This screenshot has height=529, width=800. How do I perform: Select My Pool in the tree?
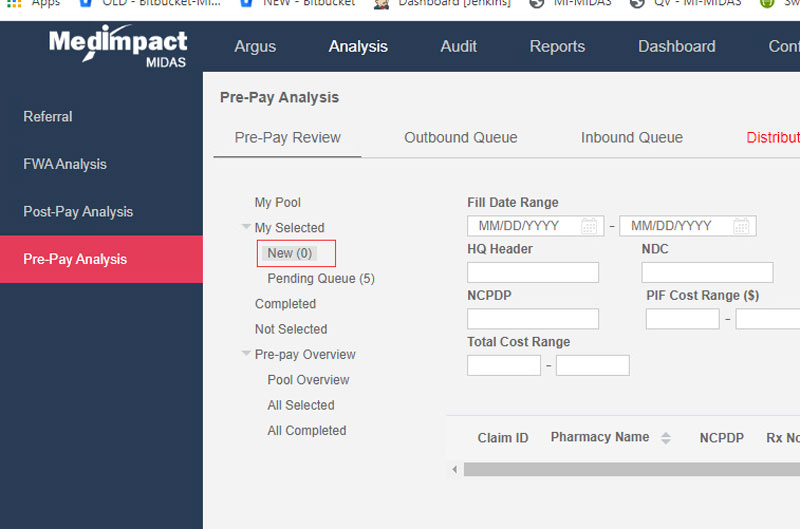pos(278,203)
